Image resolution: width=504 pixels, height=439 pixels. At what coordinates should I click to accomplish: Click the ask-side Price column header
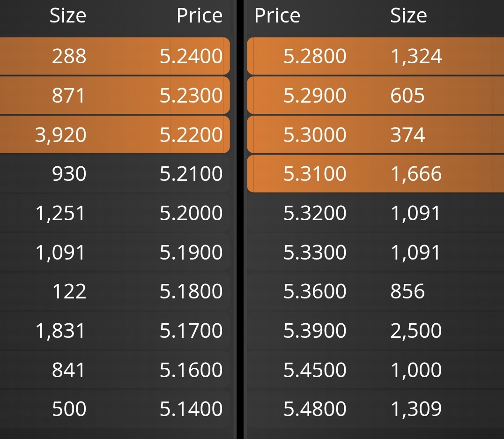277,15
